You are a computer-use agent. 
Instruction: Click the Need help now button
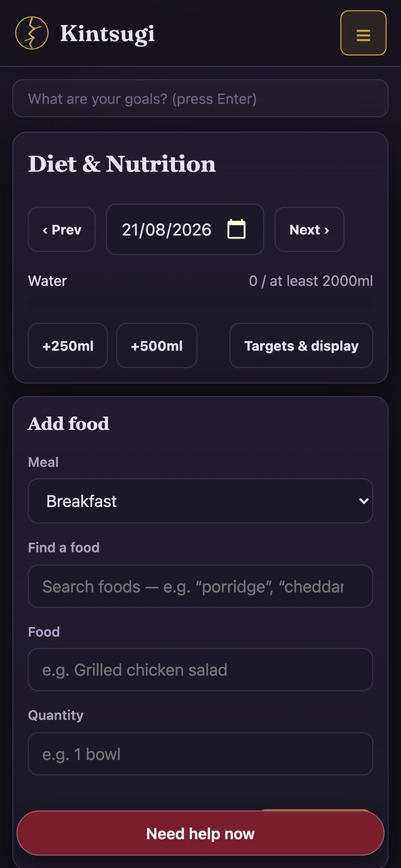(x=200, y=834)
